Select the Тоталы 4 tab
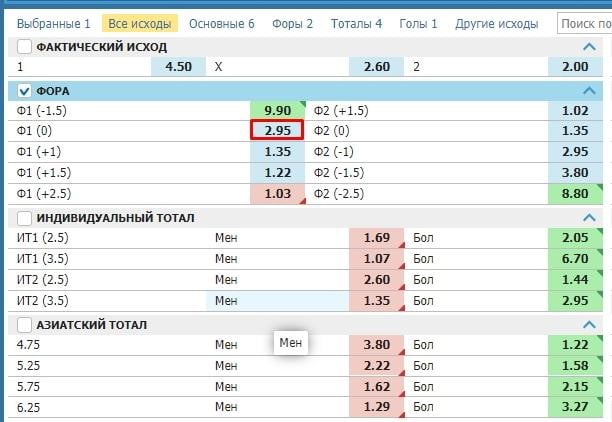Screen dimensions: 612x422 356,23
